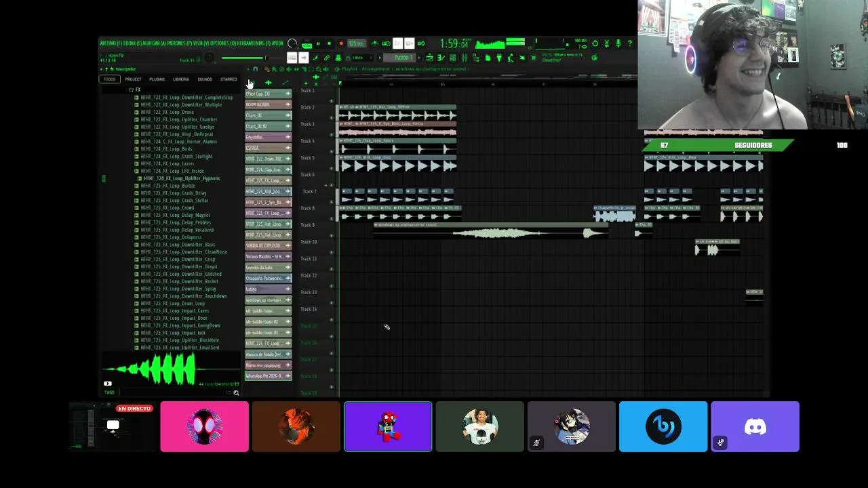Open the HERRAMIENTAS menu

point(252,43)
